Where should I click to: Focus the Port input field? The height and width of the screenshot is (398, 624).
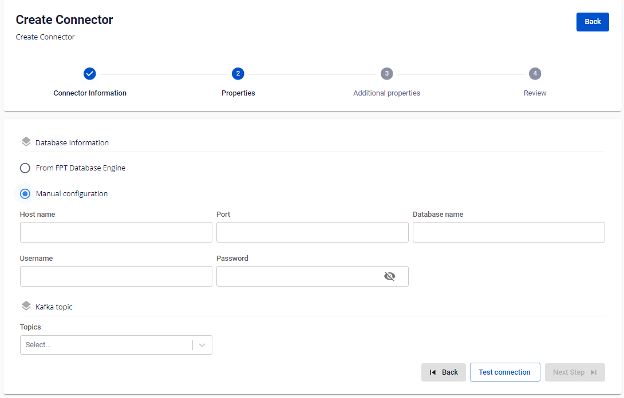click(x=312, y=232)
